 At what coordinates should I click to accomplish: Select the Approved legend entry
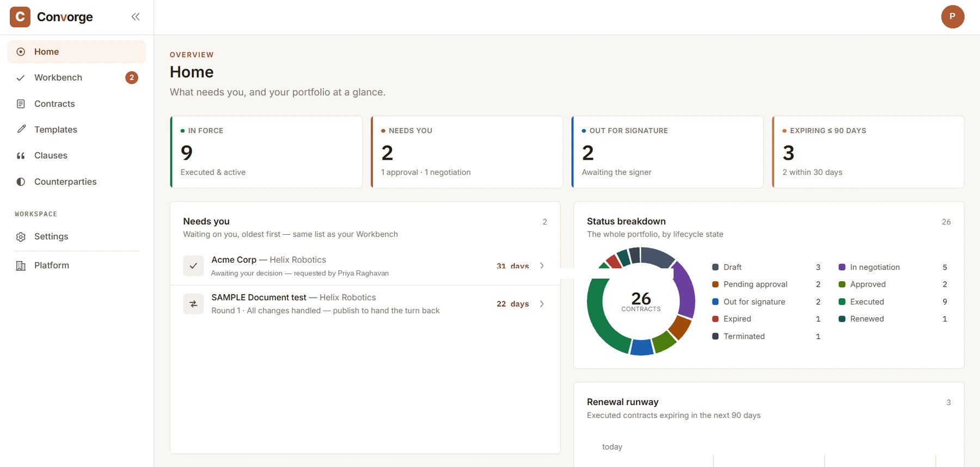[893, 284]
